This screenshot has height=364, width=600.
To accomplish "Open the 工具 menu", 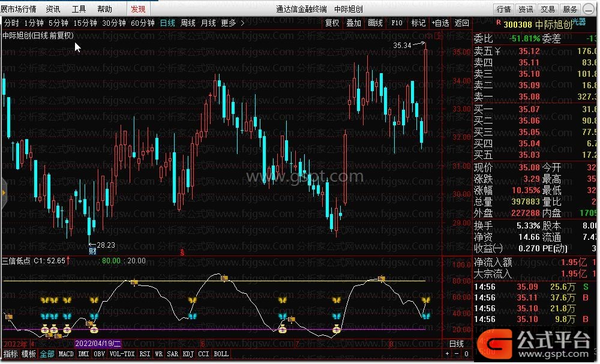I will [x=79, y=9].
